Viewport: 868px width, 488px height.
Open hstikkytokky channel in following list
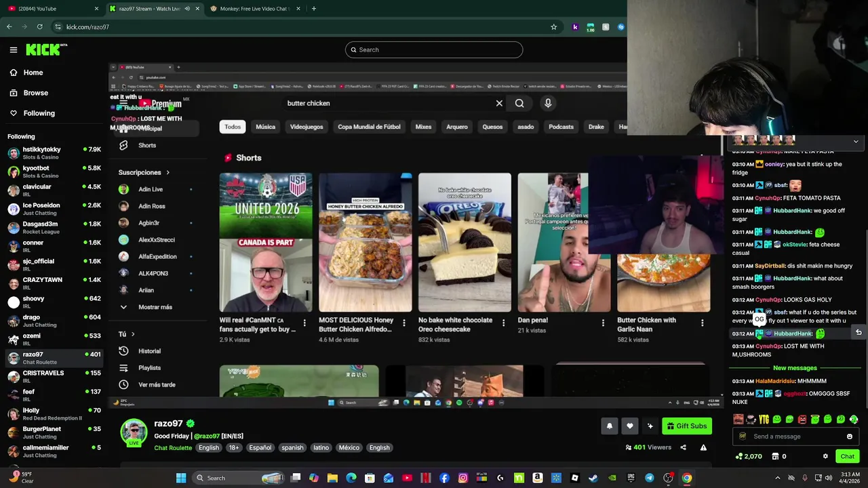[54, 153]
